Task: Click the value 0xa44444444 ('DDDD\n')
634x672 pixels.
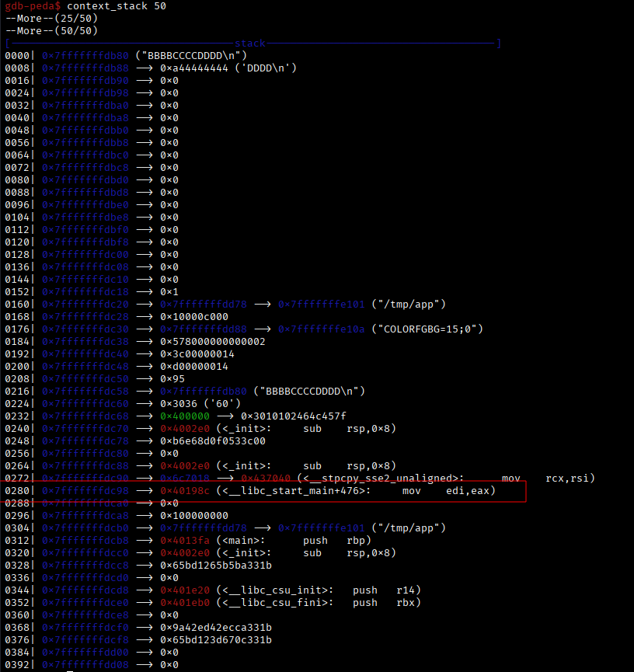Action: (228, 68)
